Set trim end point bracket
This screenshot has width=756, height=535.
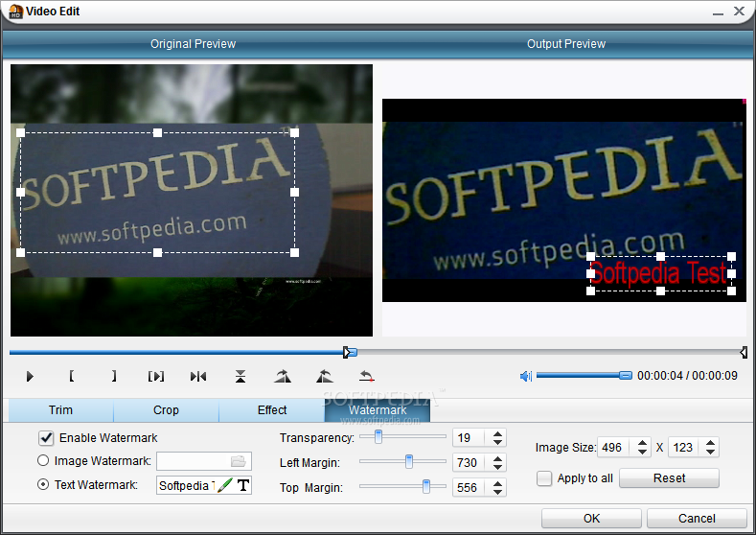click(114, 376)
